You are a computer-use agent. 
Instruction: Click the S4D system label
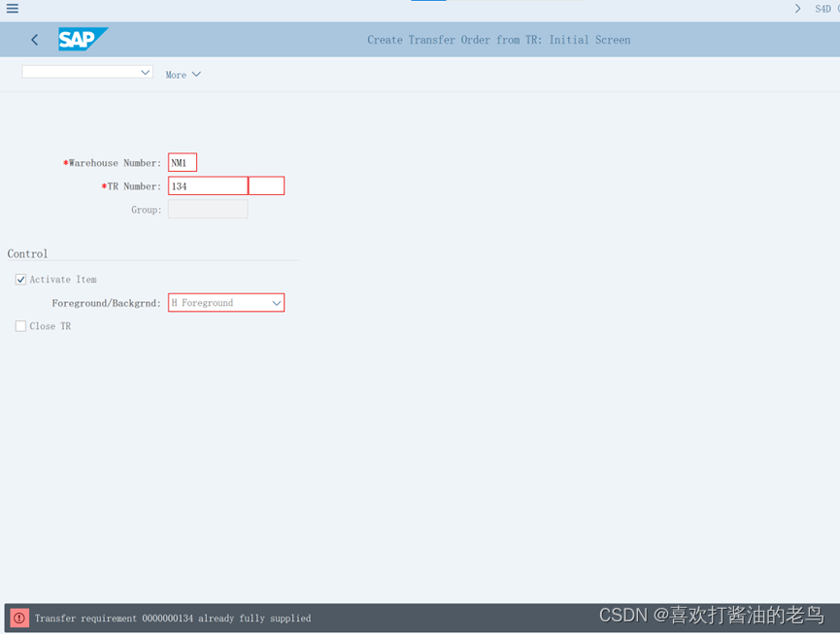823,9
